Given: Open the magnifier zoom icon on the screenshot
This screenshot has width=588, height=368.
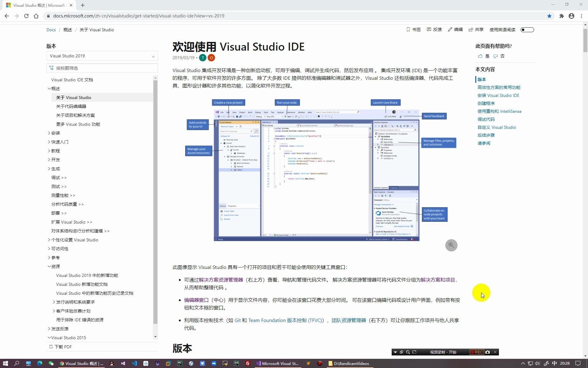Looking at the screenshot, I should [451, 245].
